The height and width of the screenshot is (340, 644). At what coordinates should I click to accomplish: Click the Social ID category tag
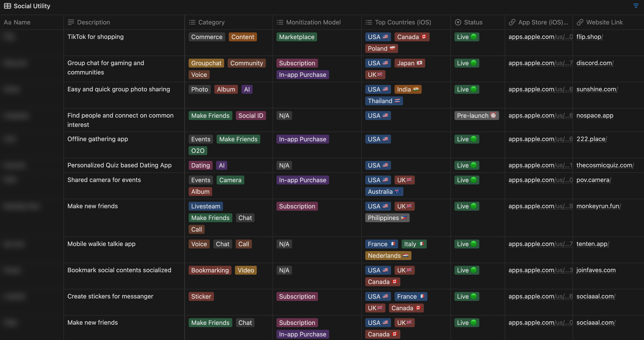251,116
